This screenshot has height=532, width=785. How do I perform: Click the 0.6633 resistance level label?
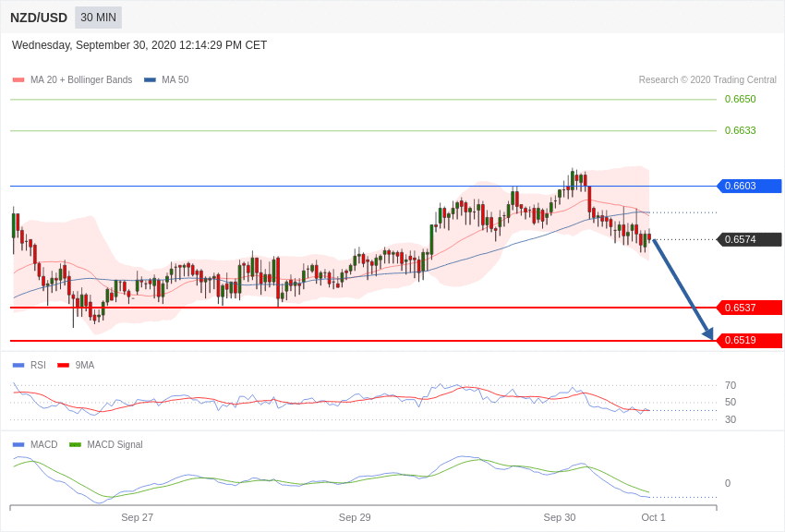(x=740, y=130)
